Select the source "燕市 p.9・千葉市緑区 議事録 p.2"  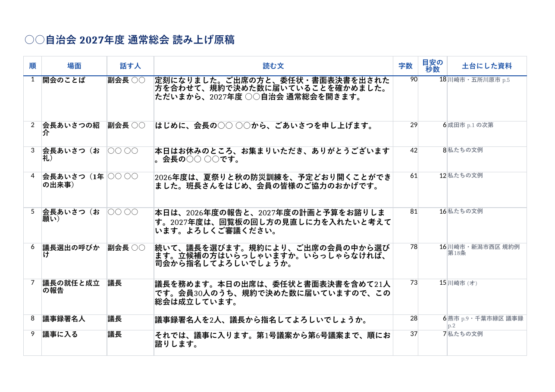pos(486,322)
